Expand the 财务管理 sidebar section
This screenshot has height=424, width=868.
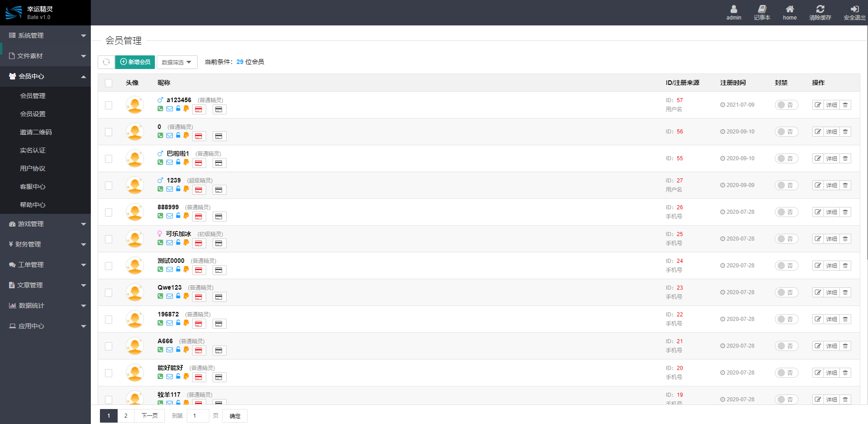[45, 244]
